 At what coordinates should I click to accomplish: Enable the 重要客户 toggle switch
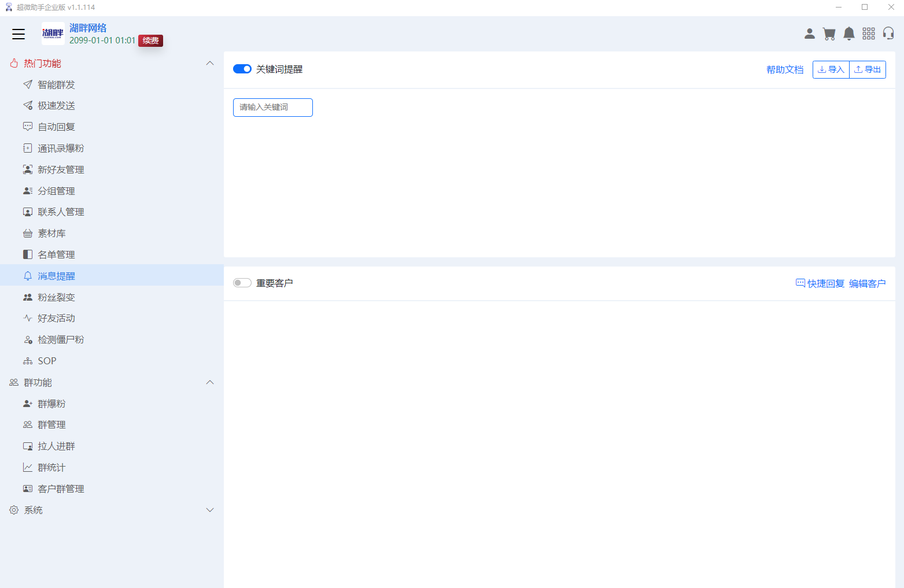point(242,283)
